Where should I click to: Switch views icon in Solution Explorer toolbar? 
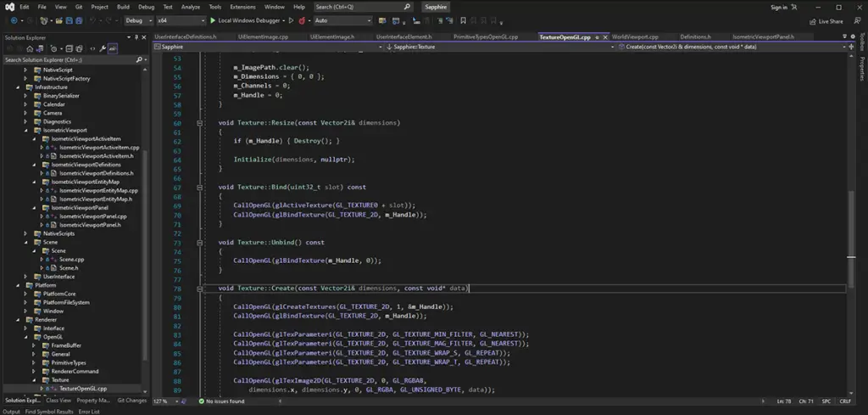[39, 48]
